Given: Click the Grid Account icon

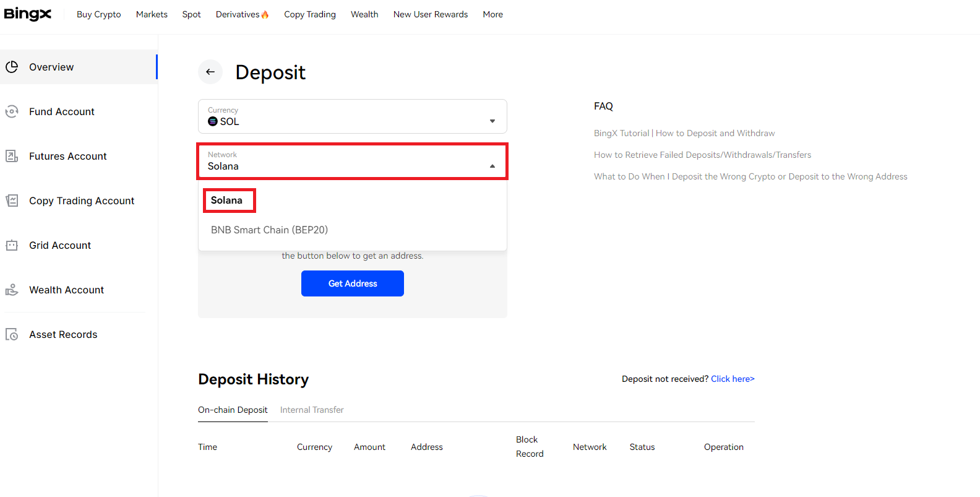Looking at the screenshot, I should coord(12,245).
